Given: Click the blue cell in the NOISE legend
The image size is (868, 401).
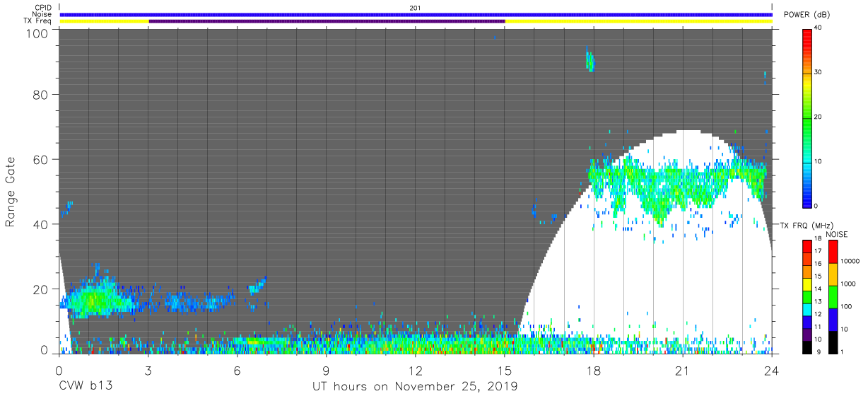Looking at the screenshot, I should tap(832, 319).
